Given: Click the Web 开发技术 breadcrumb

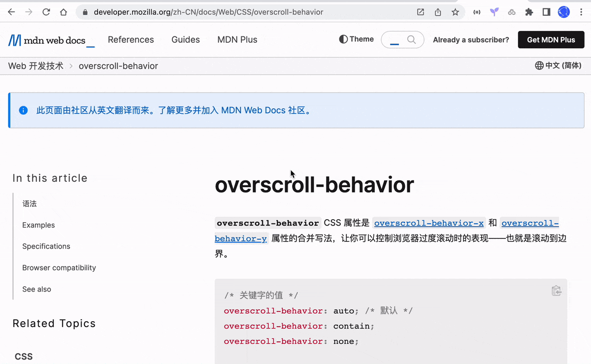Looking at the screenshot, I should 35,66.
